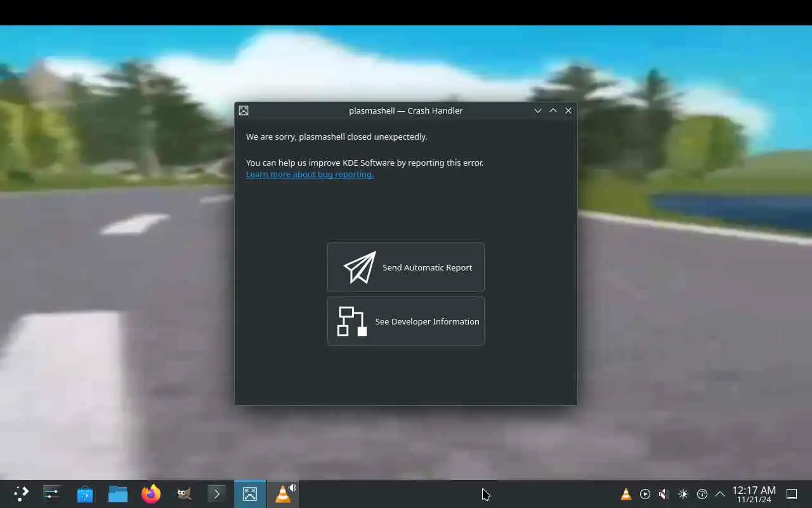Click the paper plane report icon
812x508 pixels.
(360, 267)
